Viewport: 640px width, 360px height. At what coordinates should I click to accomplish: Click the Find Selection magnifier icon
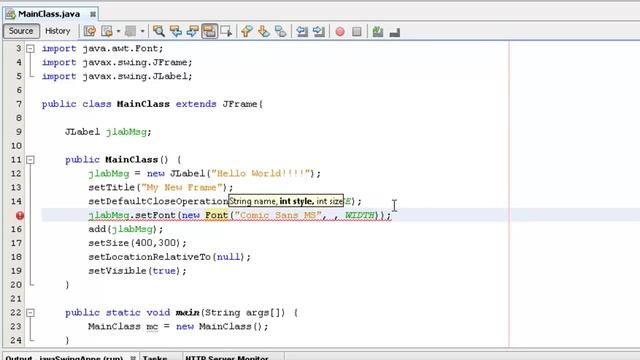click(x=158, y=31)
